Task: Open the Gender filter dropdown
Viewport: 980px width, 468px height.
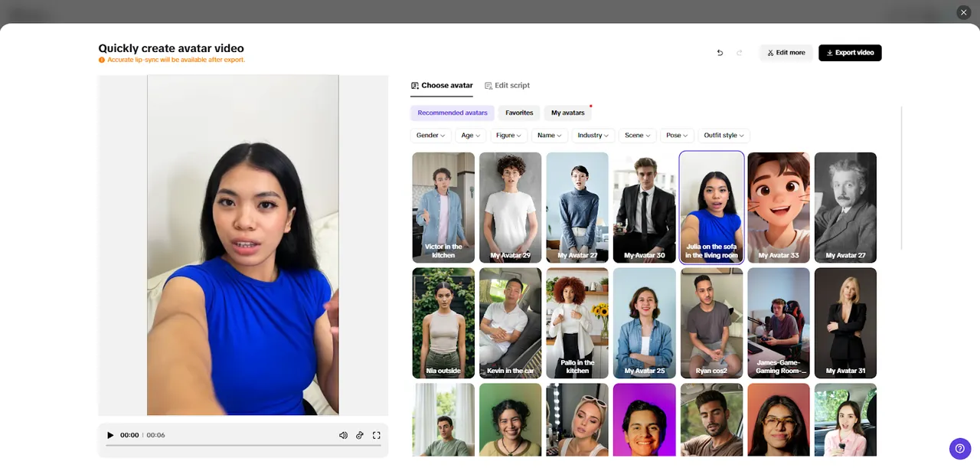Action: coord(430,135)
